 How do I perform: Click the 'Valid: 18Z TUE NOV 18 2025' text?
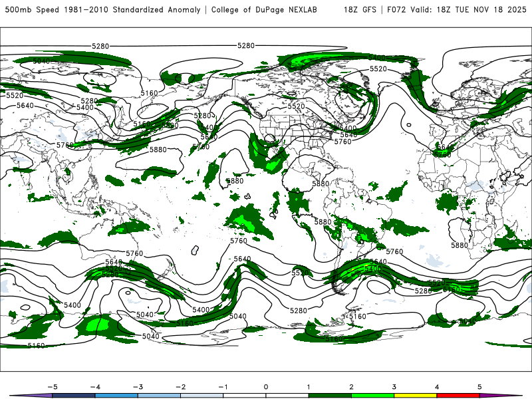pos(468,10)
